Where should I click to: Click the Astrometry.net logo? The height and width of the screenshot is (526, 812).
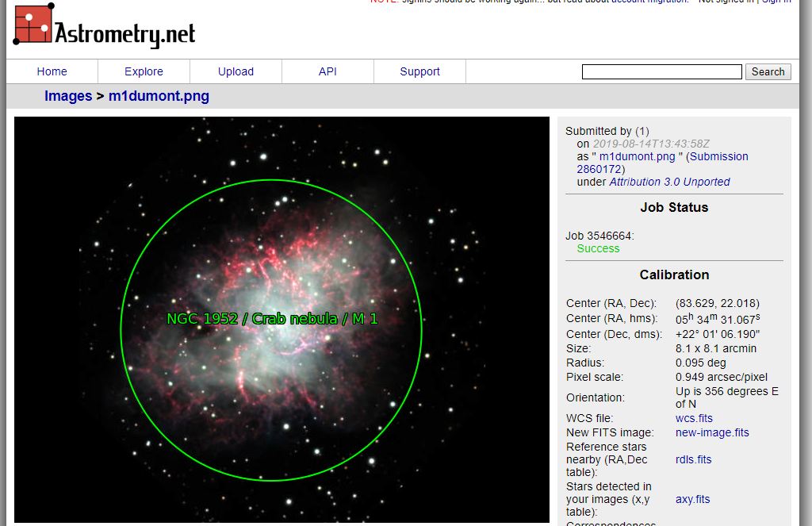point(104,28)
